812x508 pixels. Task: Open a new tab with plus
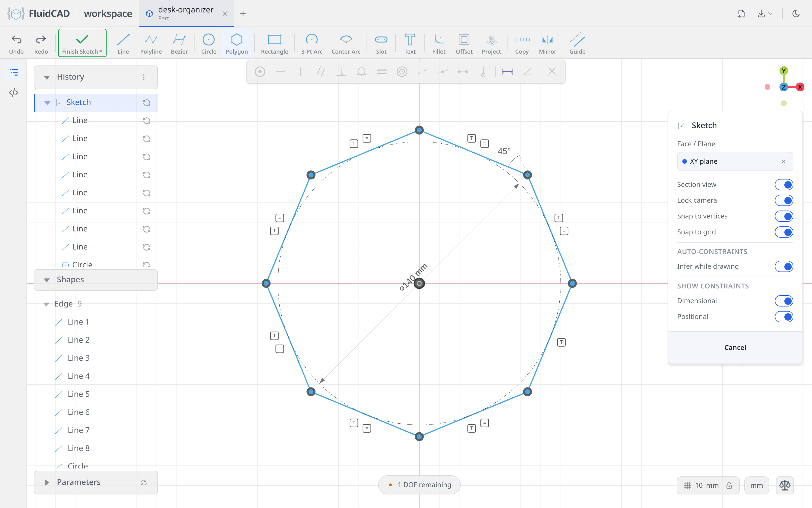click(243, 14)
